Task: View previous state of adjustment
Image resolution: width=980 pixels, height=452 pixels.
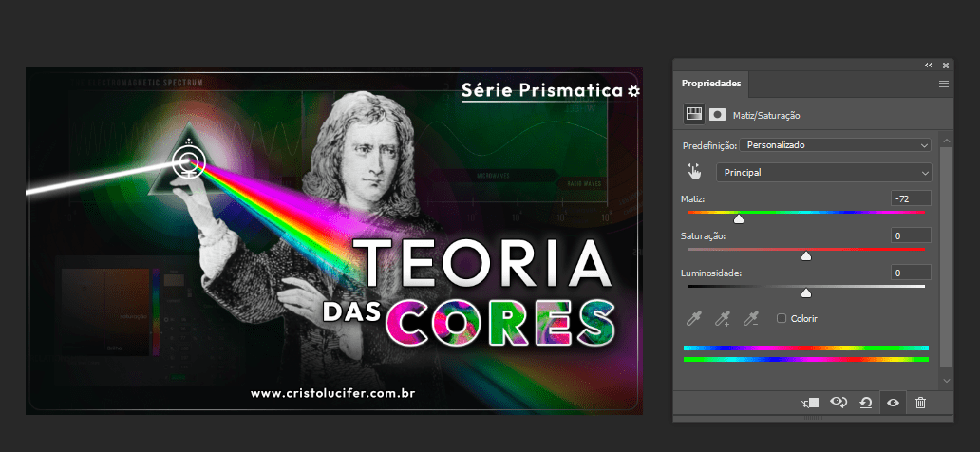Action: (x=839, y=403)
